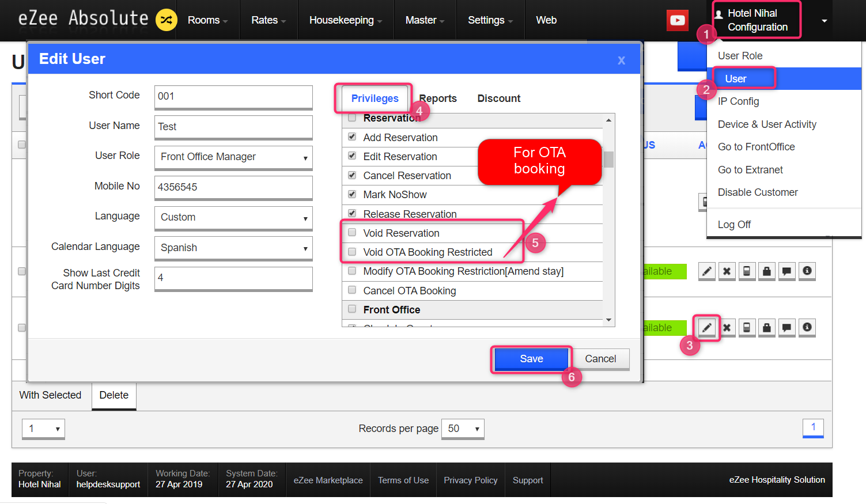This screenshot has width=866, height=504.
Task: Open the Records per page dropdown
Action: (463, 429)
